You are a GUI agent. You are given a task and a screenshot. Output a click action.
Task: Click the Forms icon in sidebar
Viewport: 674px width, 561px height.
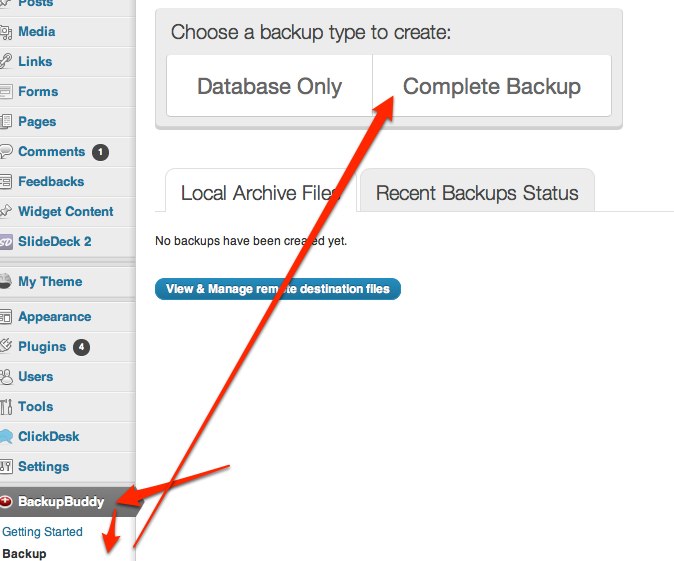(6, 92)
